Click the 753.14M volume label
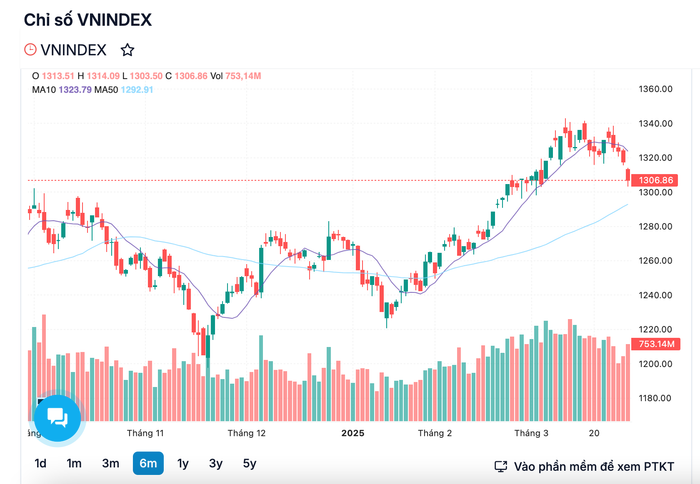Screen dimensions: 700x484 (655, 344)
